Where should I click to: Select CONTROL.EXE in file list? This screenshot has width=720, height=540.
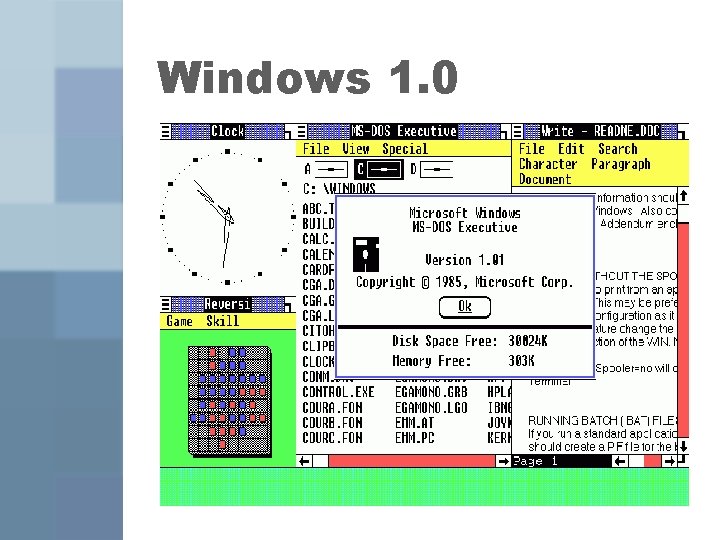click(x=338, y=392)
